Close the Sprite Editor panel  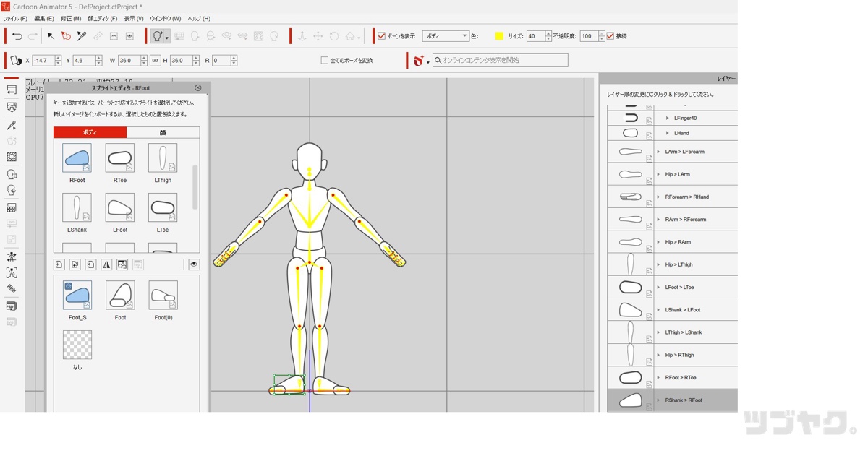click(198, 88)
